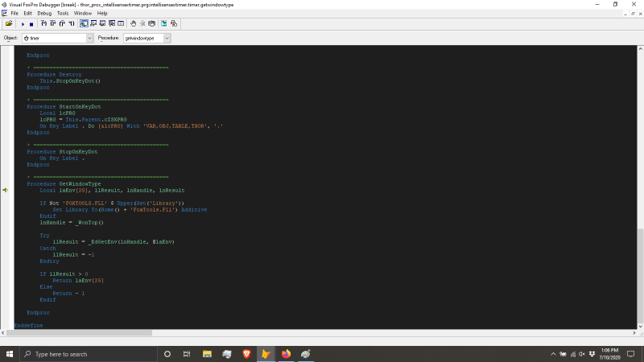Click the horizontal scrollbar thumb
Viewport: 644px width, 362px height.
pyautogui.click(x=79, y=333)
